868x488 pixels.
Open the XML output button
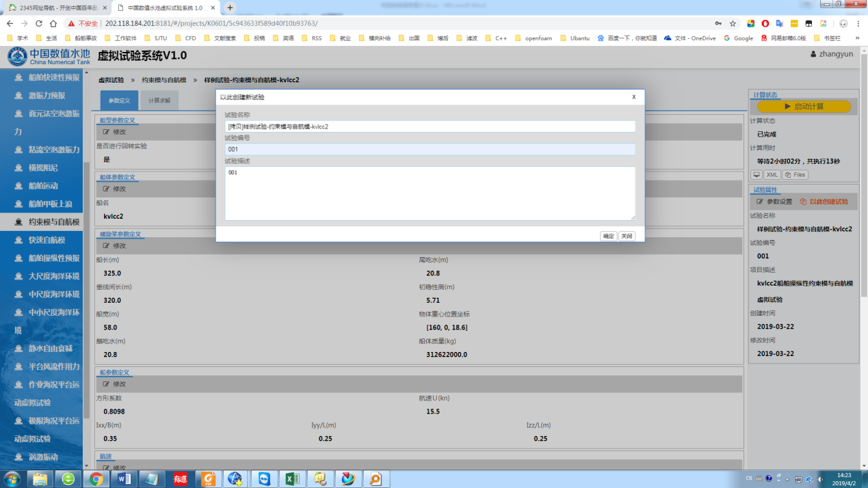(772, 175)
